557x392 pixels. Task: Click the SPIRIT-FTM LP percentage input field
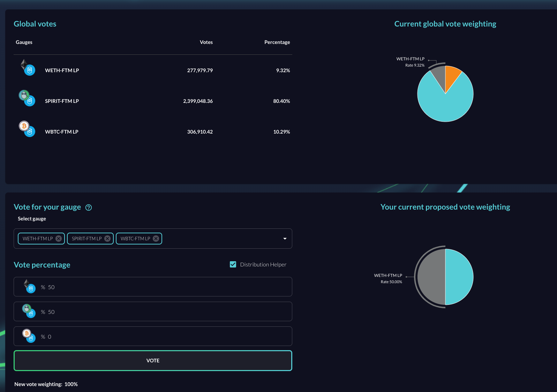167,312
